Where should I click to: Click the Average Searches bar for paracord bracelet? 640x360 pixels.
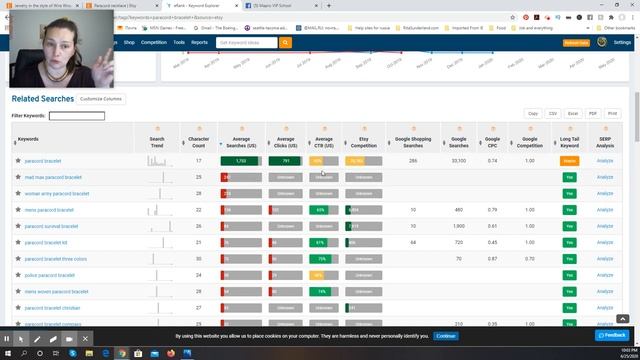tap(241, 161)
